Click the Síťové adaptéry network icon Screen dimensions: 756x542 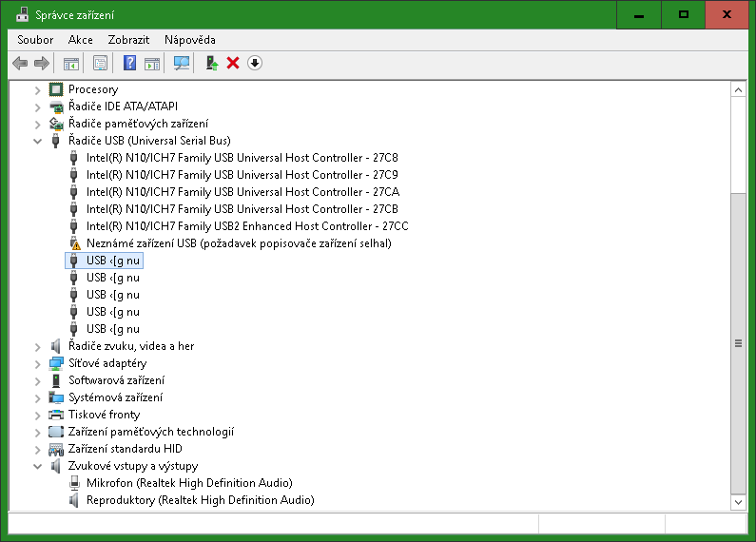click(56, 363)
